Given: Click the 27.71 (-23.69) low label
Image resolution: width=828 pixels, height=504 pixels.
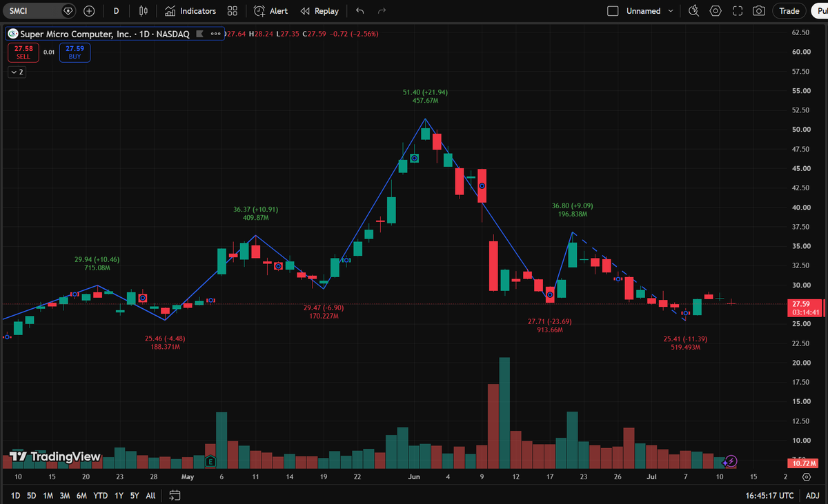Looking at the screenshot, I should [x=550, y=321].
